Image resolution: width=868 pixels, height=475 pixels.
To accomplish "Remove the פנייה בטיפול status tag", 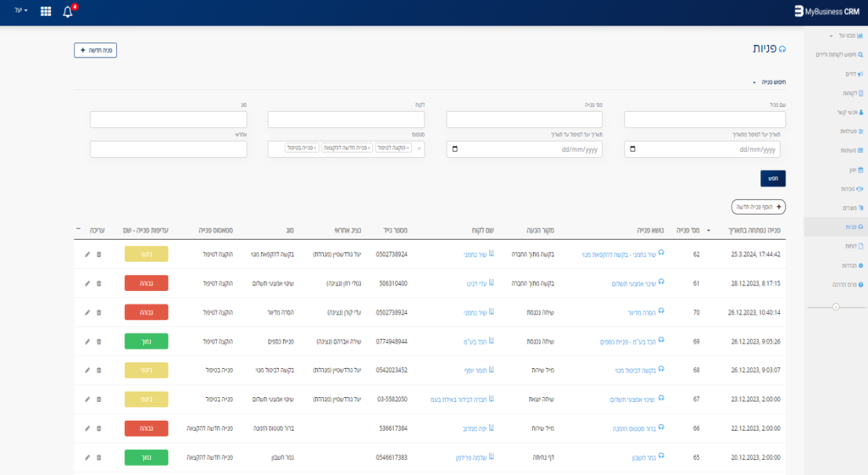I will (315, 148).
